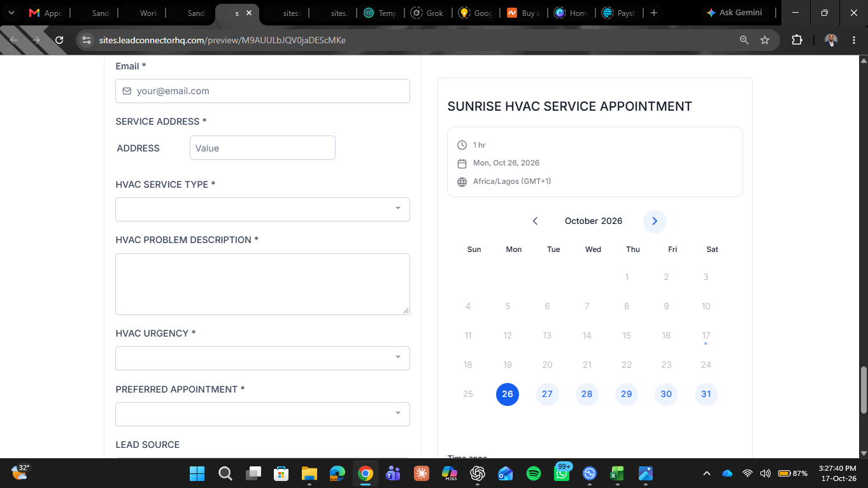
Task: Open browser zoom magnifier icon
Action: tap(744, 40)
